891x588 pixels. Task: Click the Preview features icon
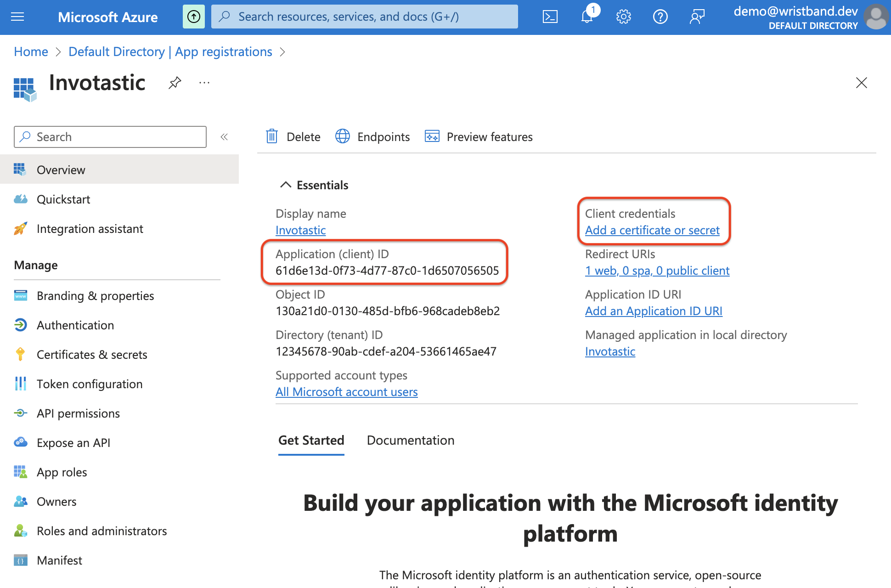click(x=432, y=136)
